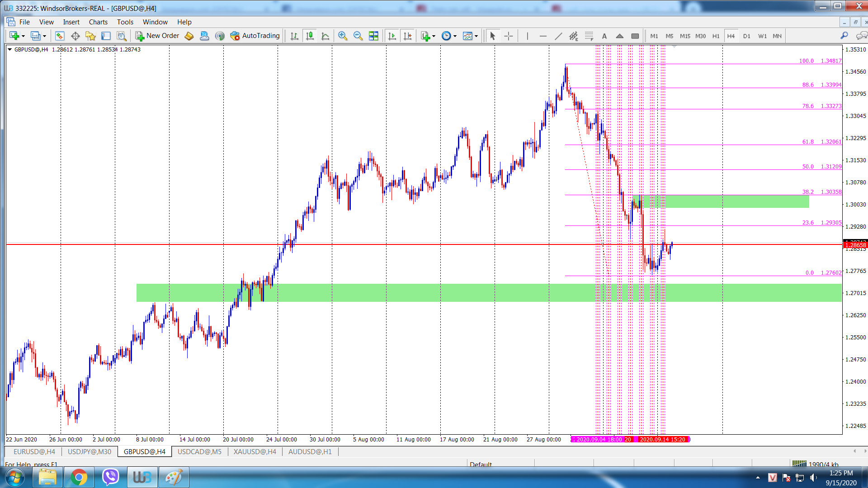Open Google Chrome from the taskbar
The width and height of the screenshot is (868, 488).
(79, 477)
